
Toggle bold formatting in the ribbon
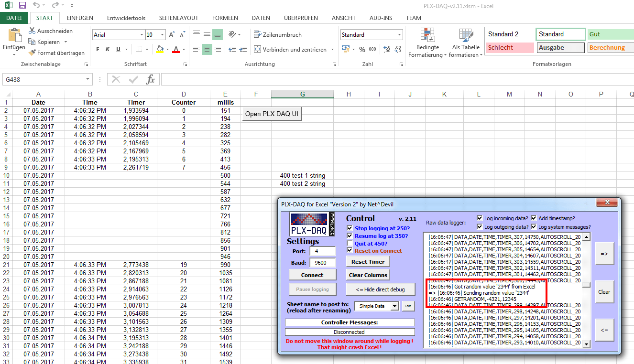(98, 49)
